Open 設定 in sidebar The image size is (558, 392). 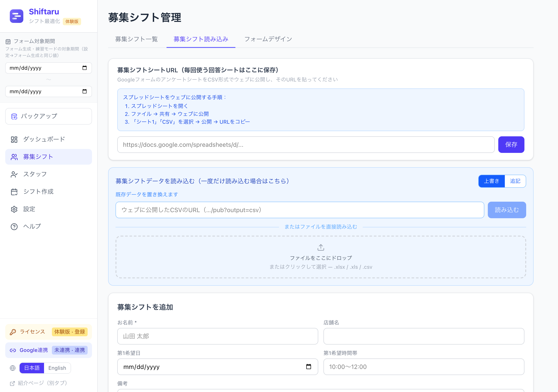tap(49, 209)
